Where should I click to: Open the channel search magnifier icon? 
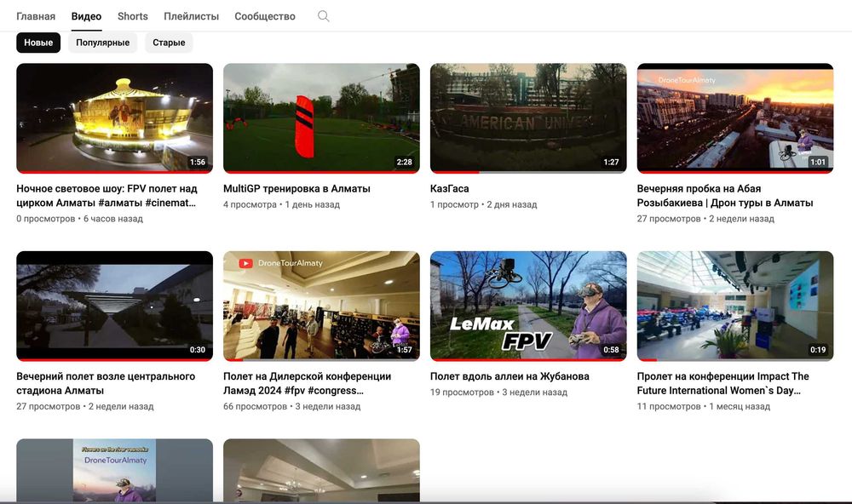(323, 16)
